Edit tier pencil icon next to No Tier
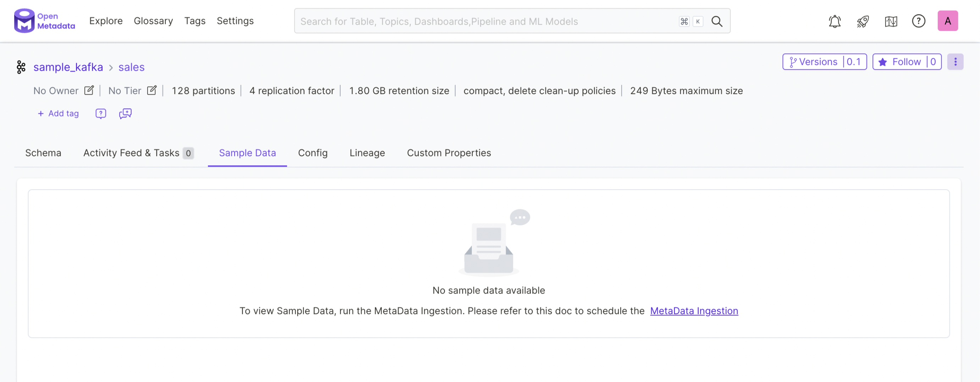 tap(152, 91)
